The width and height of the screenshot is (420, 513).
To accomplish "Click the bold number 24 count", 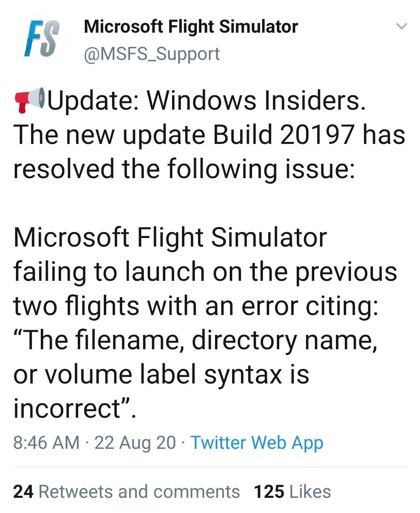I will pos(23,492).
